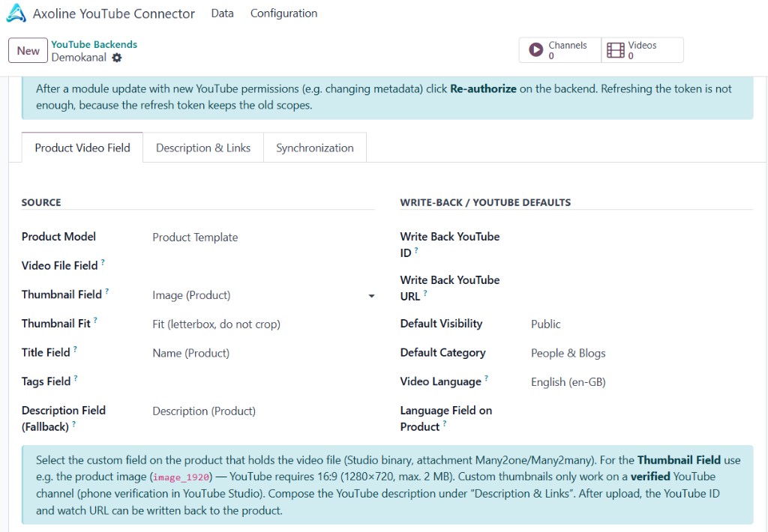Show help tooltip for Write Back YouTube ID
The height and width of the screenshot is (532, 768).
416,250
